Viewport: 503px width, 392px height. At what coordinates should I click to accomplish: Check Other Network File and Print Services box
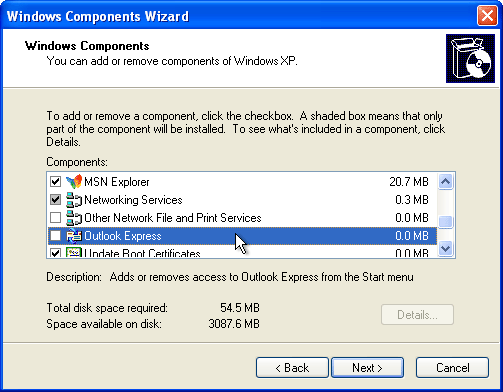(55, 218)
